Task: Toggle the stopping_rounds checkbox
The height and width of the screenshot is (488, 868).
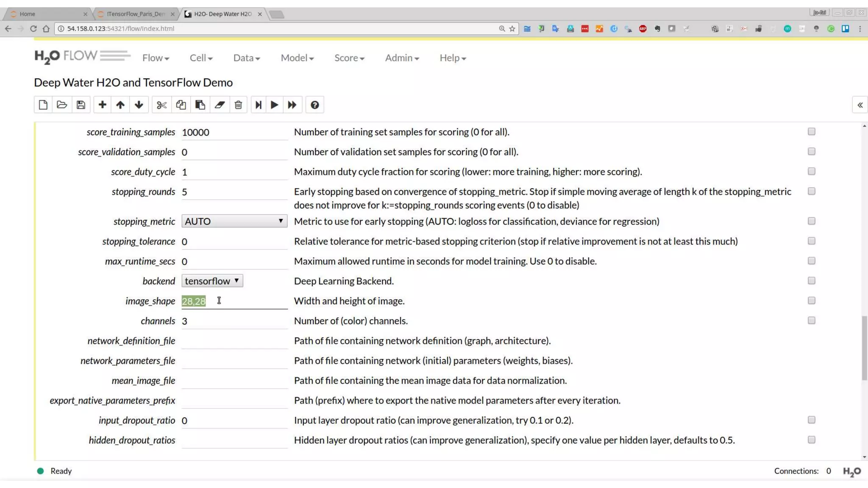Action: [811, 191]
